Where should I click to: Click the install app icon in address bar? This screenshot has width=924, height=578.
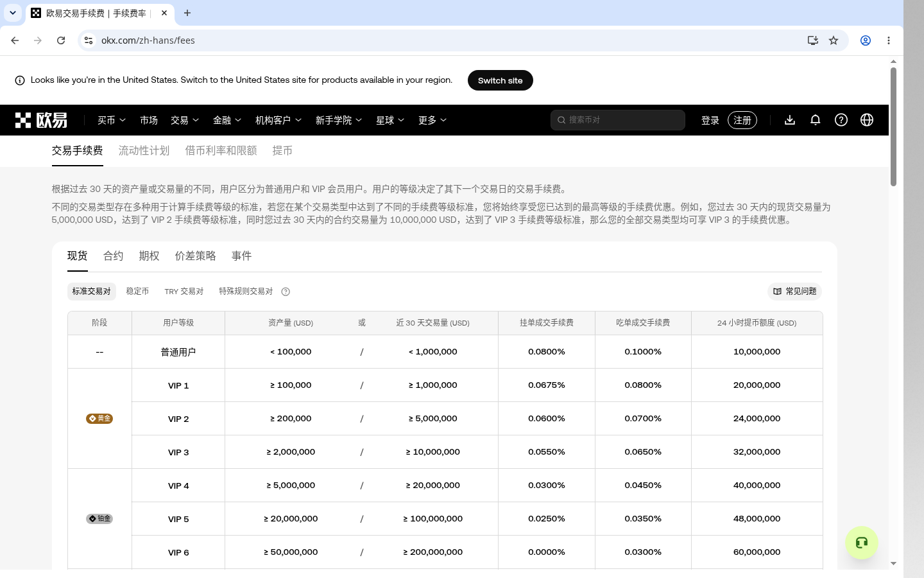(x=813, y=40)
